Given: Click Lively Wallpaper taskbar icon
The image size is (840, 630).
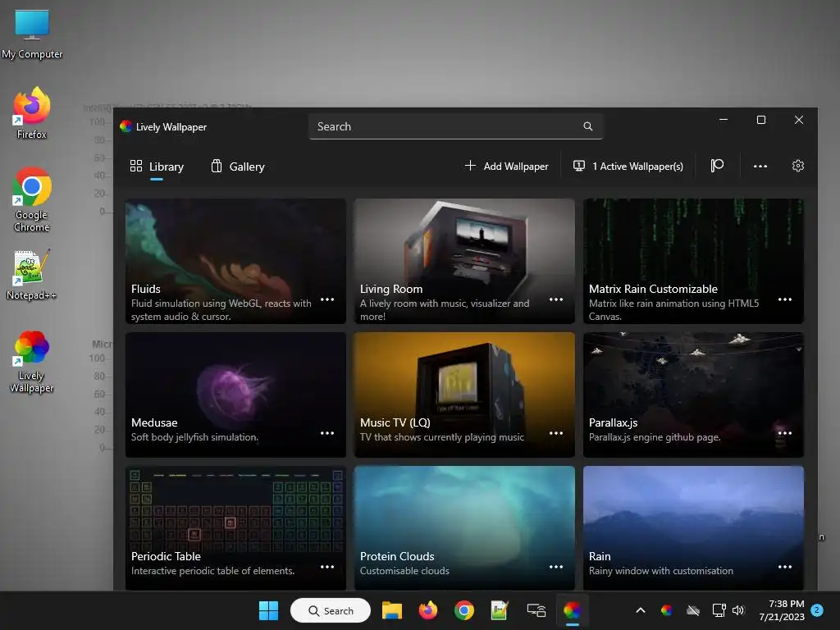Looking at the screenshot, I should 572,610.
